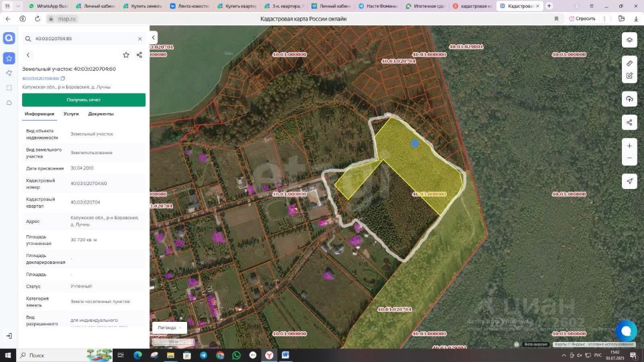Copy cadastral number 40:03:020704:60
This screenshot has height=362, width=644.
63,78
